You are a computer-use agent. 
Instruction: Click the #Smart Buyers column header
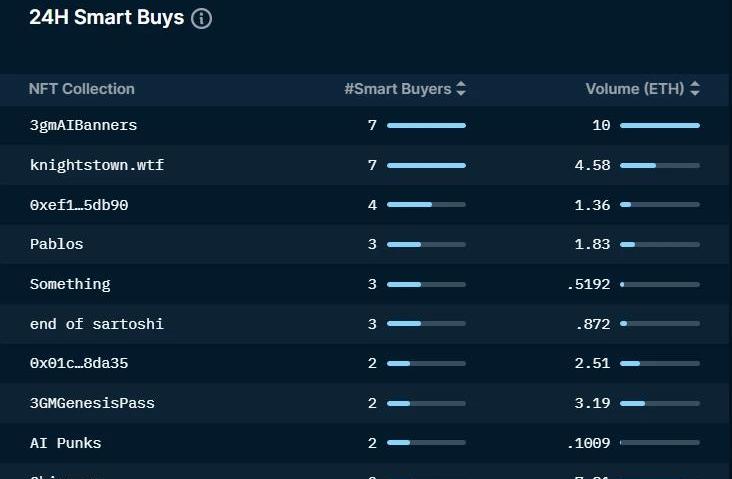coord(397,89)
